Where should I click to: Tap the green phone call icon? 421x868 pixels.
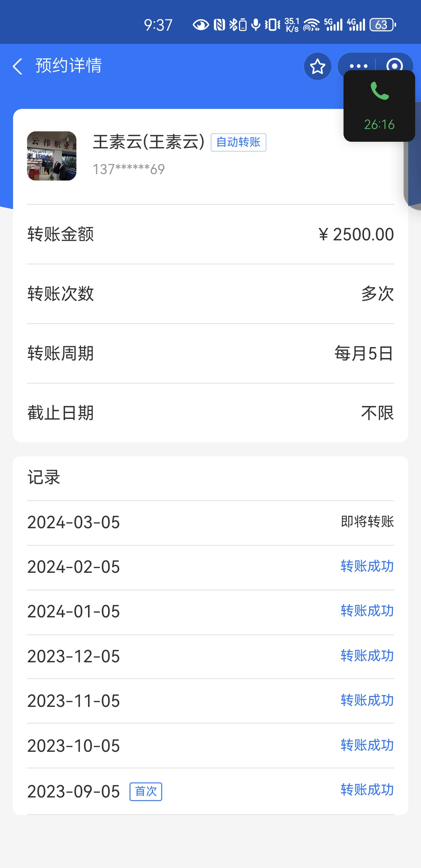click(379, 91)
